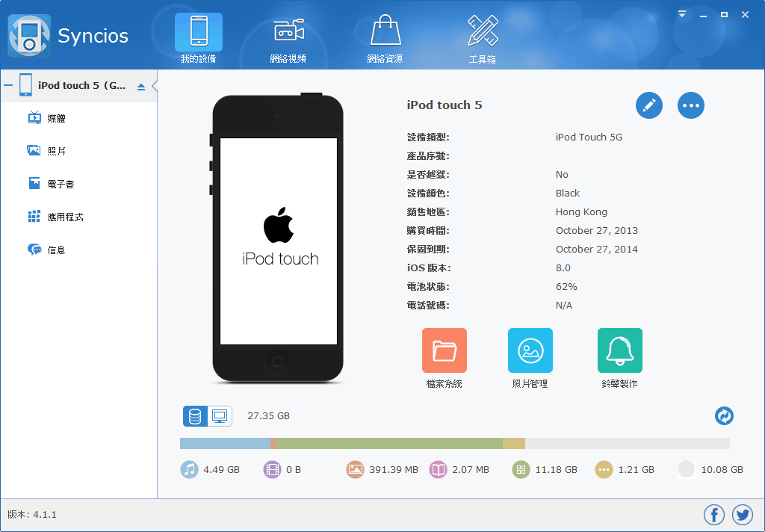Click the edit pencil button
The height and width of the screenshot is (532, 765).
coord(648,105)
